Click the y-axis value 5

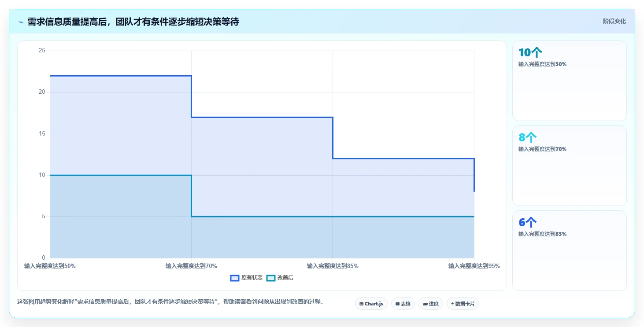click(x=44, y=217)
